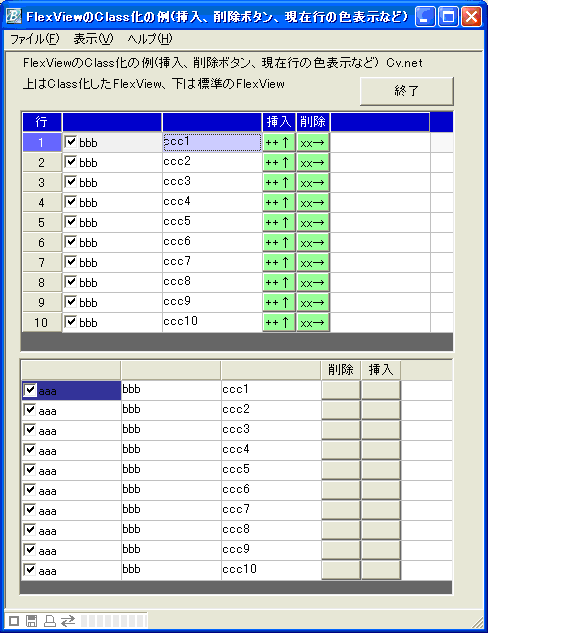Click the green ++↑ insert button in row 1
The image size is (576, 633).
(279, 143)
